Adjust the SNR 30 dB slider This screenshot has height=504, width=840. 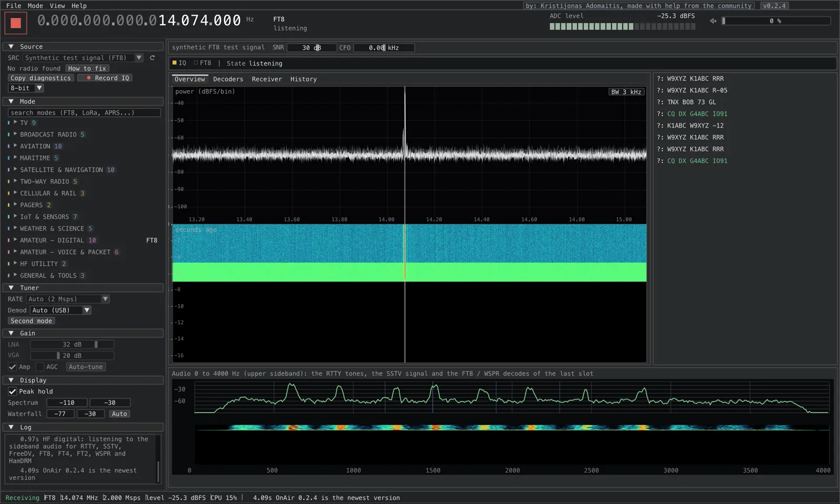(x=312, y=48)
